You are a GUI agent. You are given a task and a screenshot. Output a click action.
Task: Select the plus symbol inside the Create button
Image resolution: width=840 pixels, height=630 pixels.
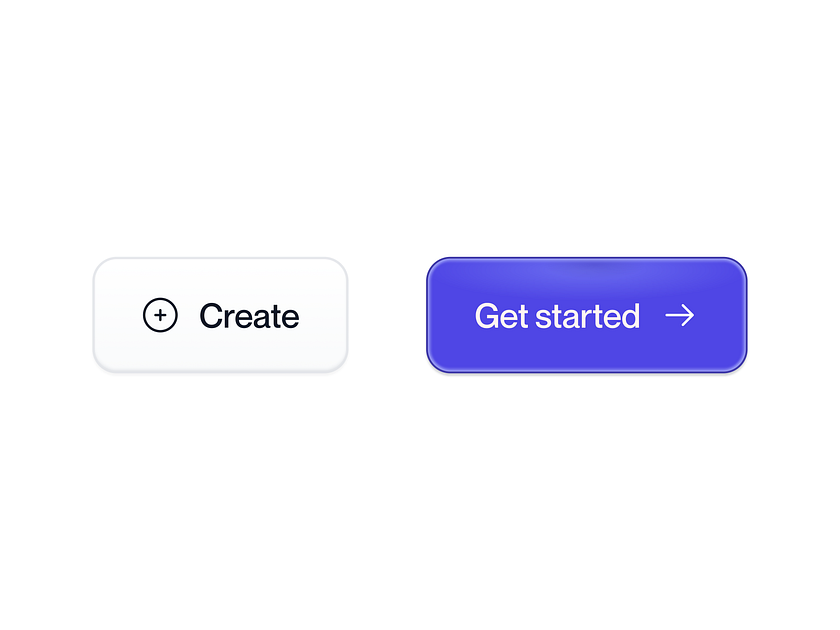160,316
